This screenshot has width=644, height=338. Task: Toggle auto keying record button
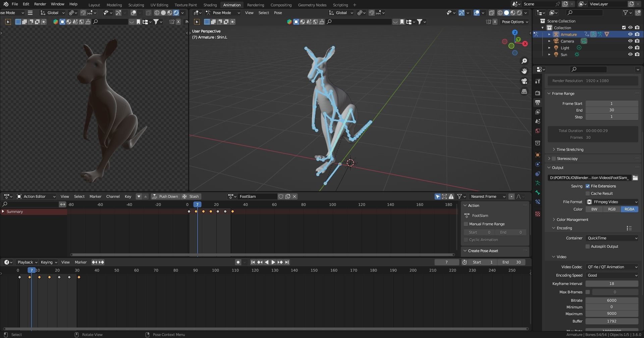238,262
